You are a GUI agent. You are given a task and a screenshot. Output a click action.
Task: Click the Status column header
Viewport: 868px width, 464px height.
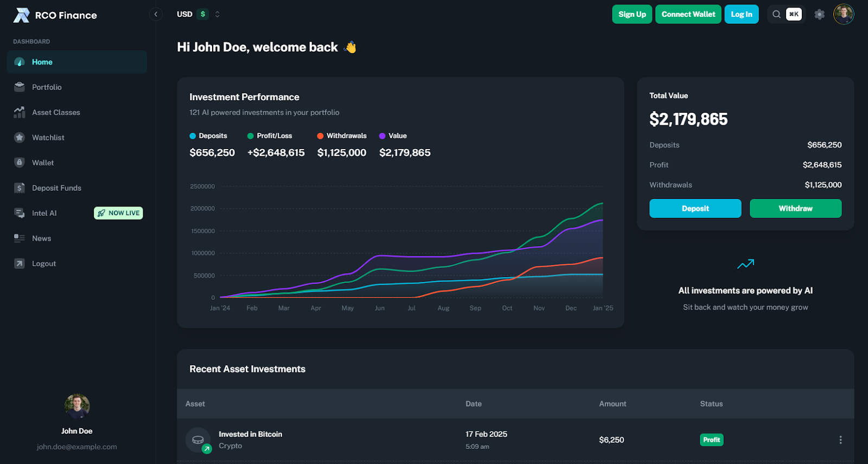click(x=711, y=404)
